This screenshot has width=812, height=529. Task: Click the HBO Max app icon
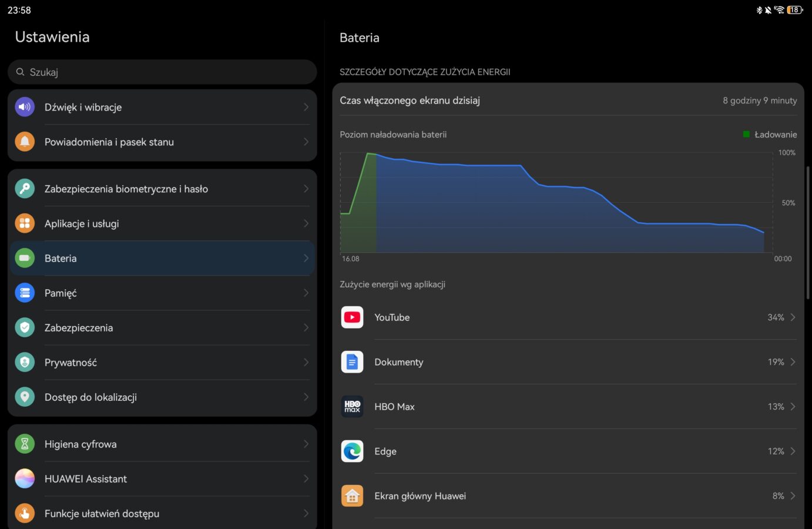(x=353, y=407)
